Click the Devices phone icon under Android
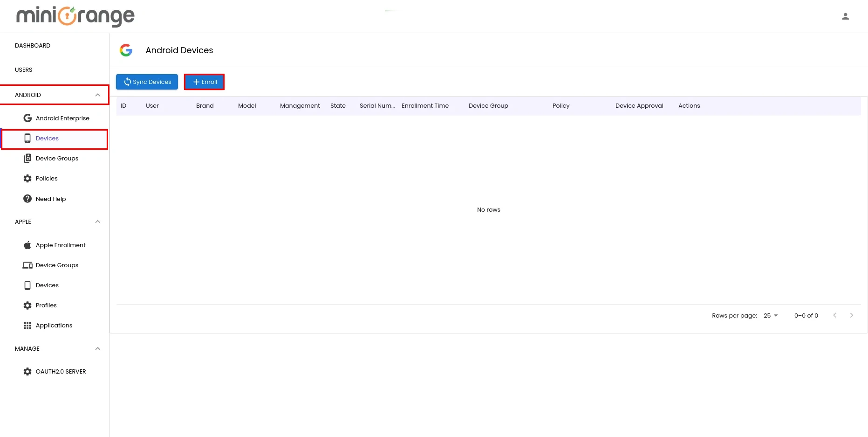 click(28, 138)
